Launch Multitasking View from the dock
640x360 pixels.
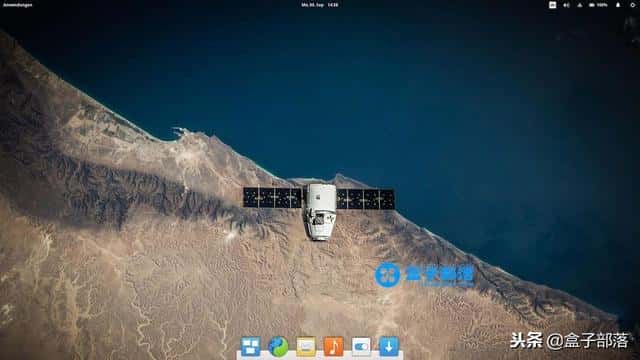click(x=251, y=347)
